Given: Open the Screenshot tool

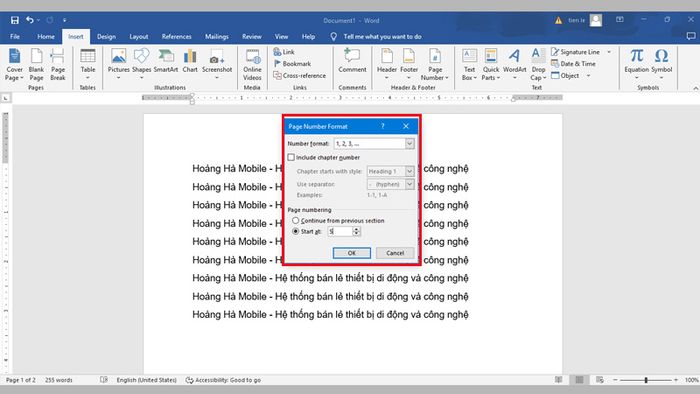Looking at the screenshot, I should coord(217,64).
